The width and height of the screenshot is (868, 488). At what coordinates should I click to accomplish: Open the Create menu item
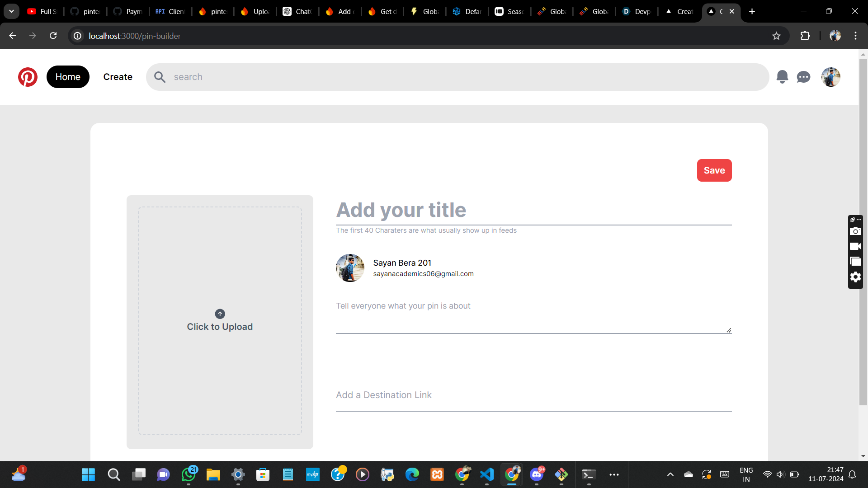pyautogui.click(x=118, y=77)
